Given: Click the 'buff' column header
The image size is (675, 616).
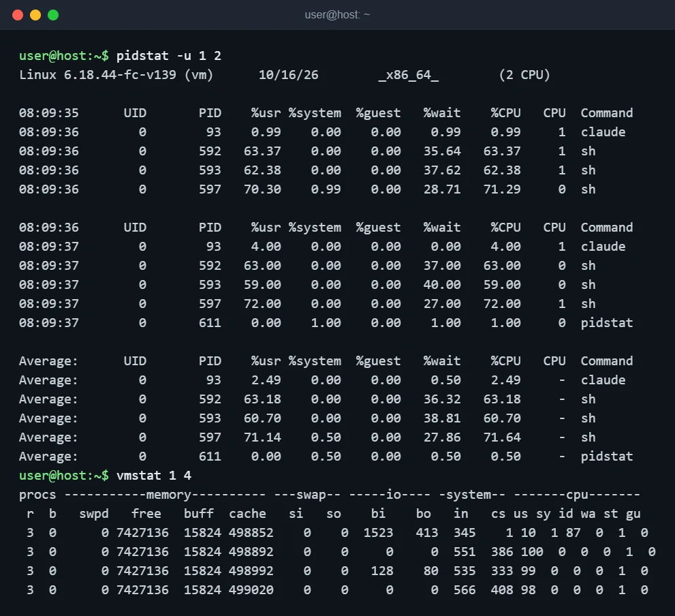Looking at the screenshot, I should [x=198, y=514].
